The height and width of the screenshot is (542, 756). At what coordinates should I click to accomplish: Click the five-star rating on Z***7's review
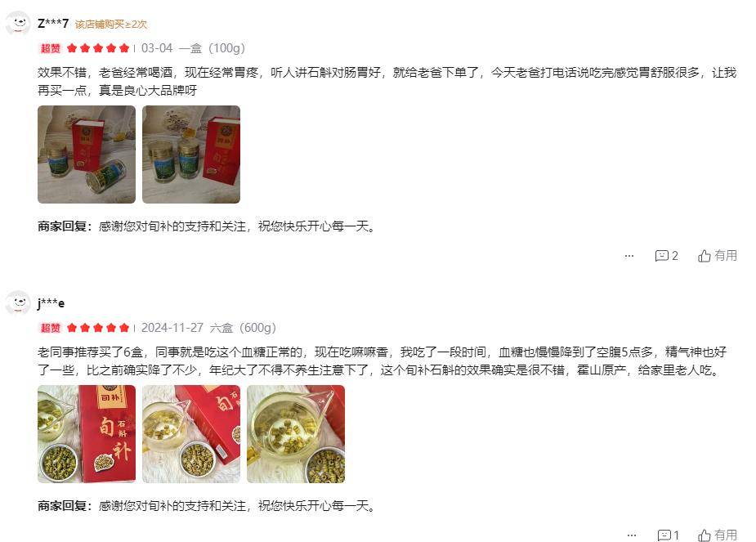coord(98,48)
